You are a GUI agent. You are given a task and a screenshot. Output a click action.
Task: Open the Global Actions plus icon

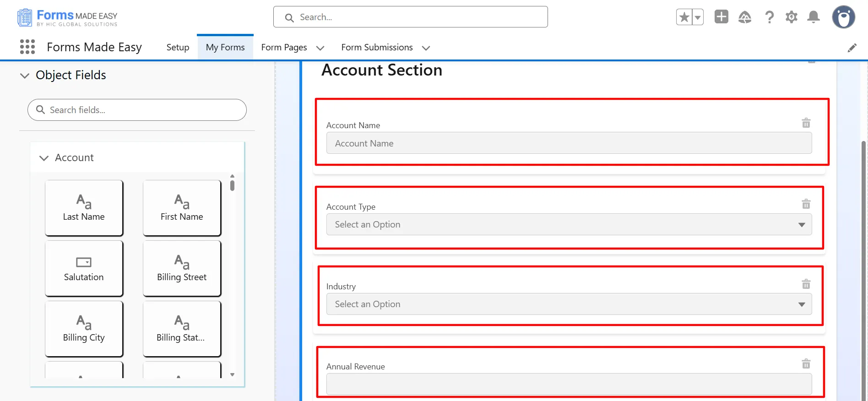(x=721, y=17)
